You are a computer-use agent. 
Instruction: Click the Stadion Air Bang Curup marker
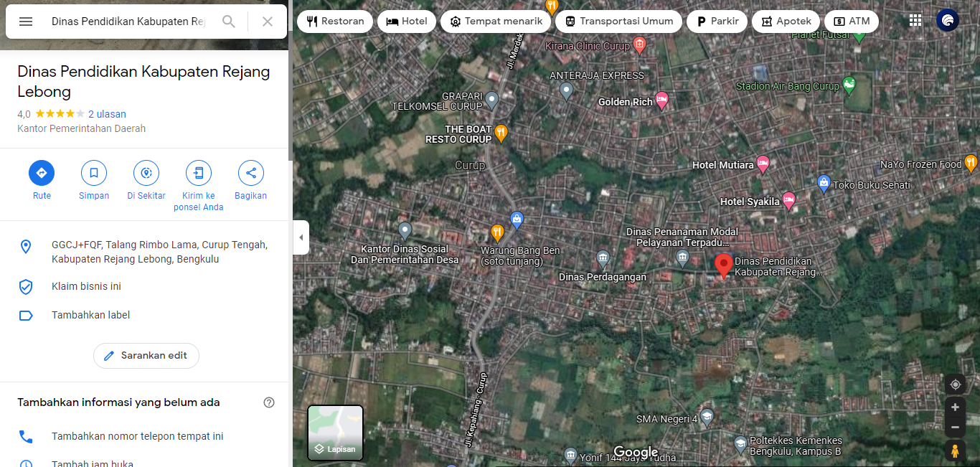click(849, 86)
